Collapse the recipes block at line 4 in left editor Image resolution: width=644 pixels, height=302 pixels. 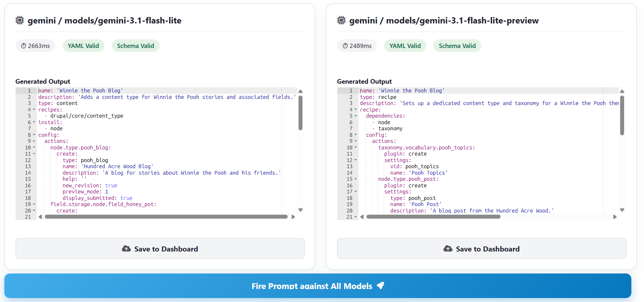(x=34, y=110)
